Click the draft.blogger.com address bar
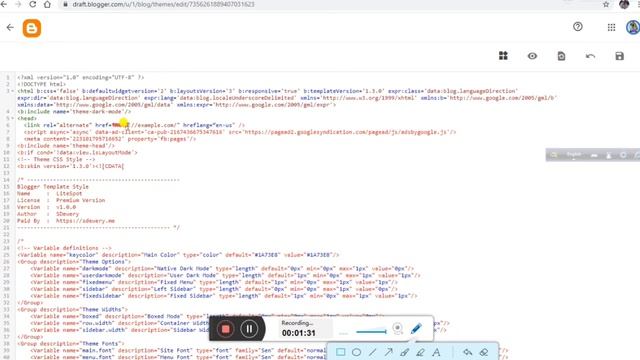The image size is (640, 360). (163, 4)
